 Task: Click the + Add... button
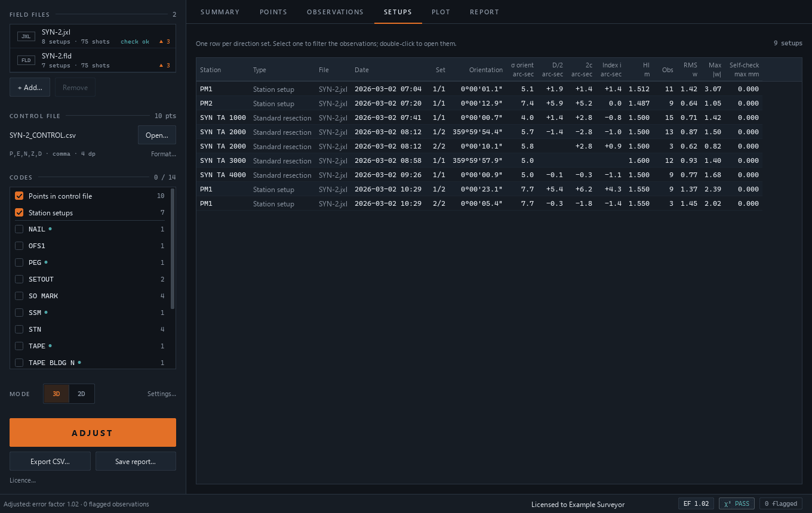pos(30,87)
